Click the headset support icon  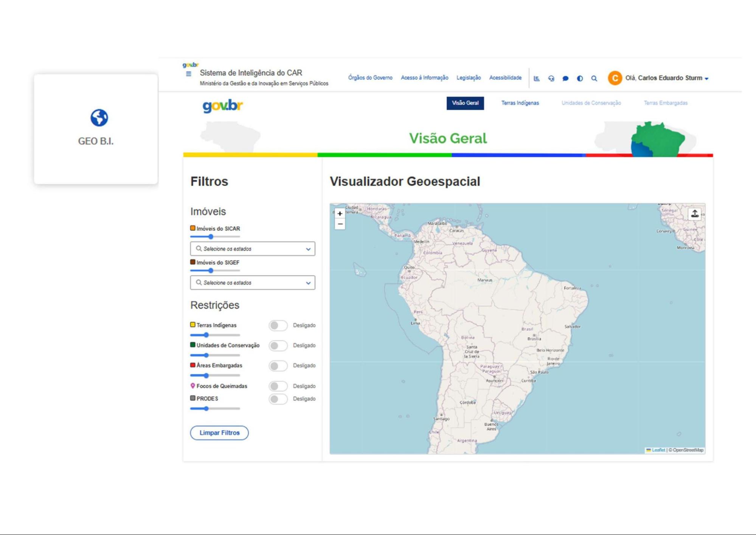(551, 78)
